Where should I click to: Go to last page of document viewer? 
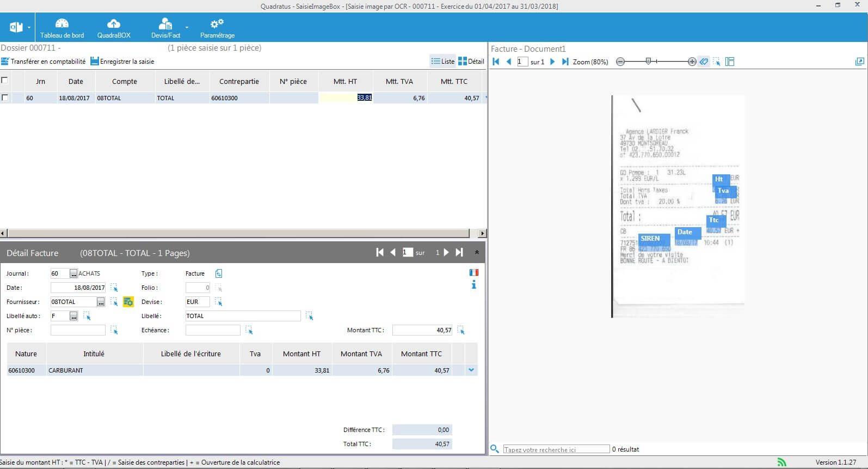(565, 62)
